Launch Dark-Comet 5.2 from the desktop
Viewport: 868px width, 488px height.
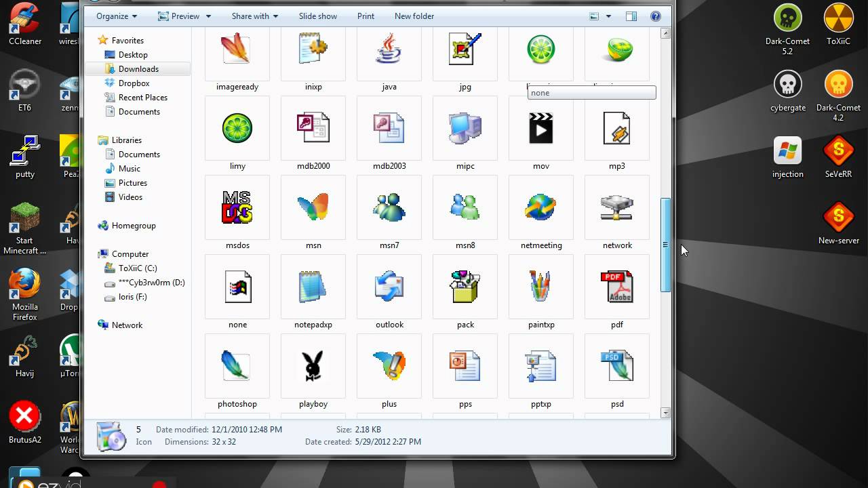(x=787, y=18)
